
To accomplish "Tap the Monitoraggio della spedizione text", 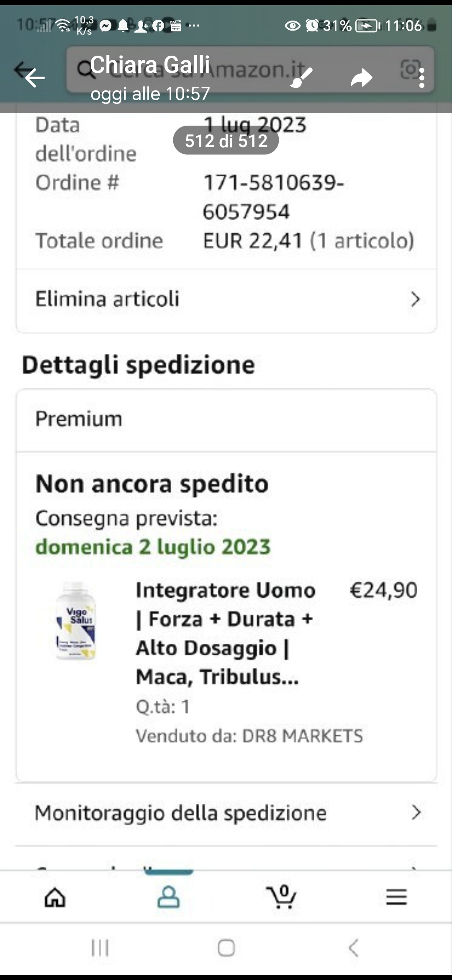I will tap(180, 813).
